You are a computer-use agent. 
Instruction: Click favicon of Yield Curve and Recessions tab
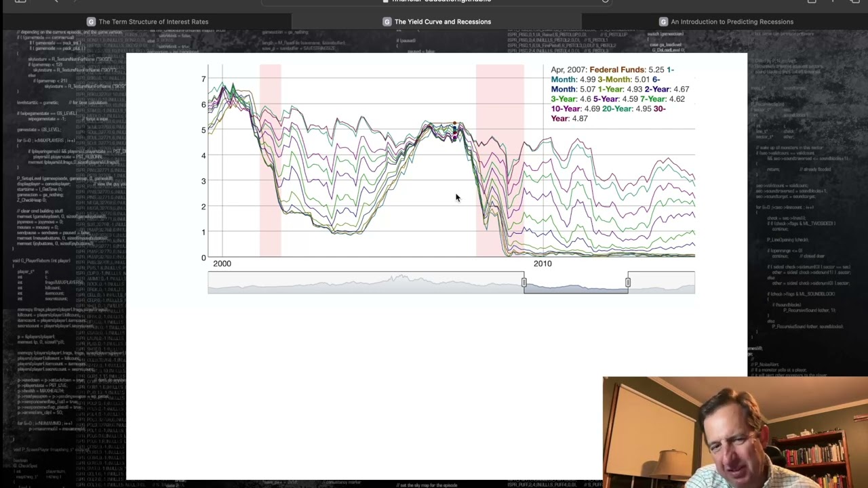(387, 22)
